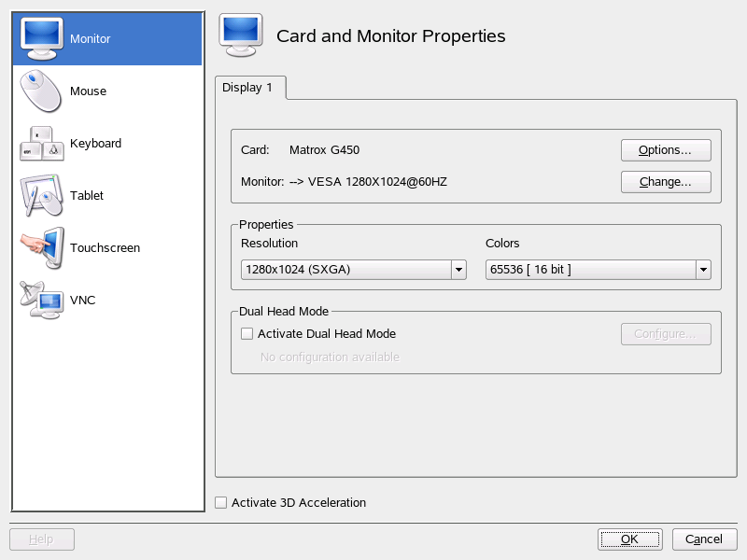Confirm settings with the OK button

click(x=629, y=539)
